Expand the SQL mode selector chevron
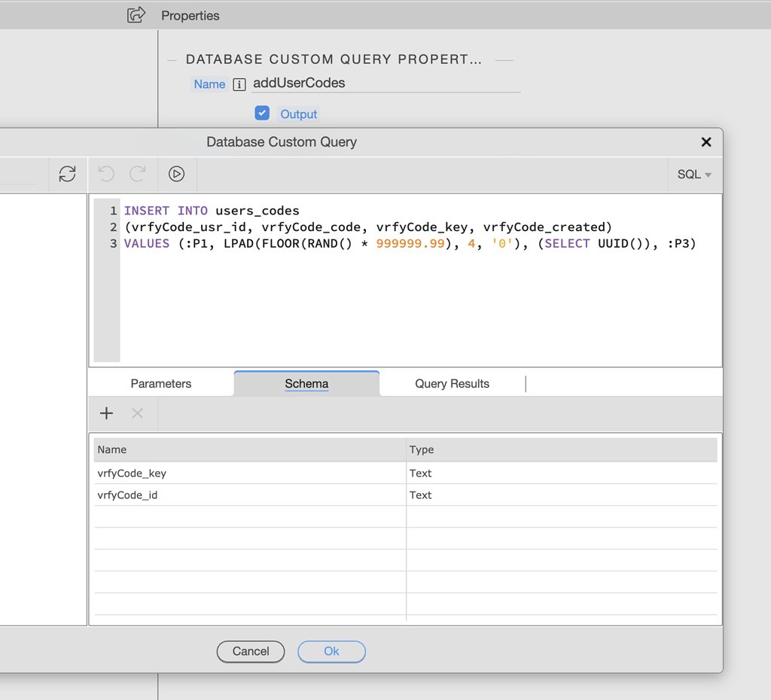The width and height of the screenshot is (771, 700). [x=706, y=175]
